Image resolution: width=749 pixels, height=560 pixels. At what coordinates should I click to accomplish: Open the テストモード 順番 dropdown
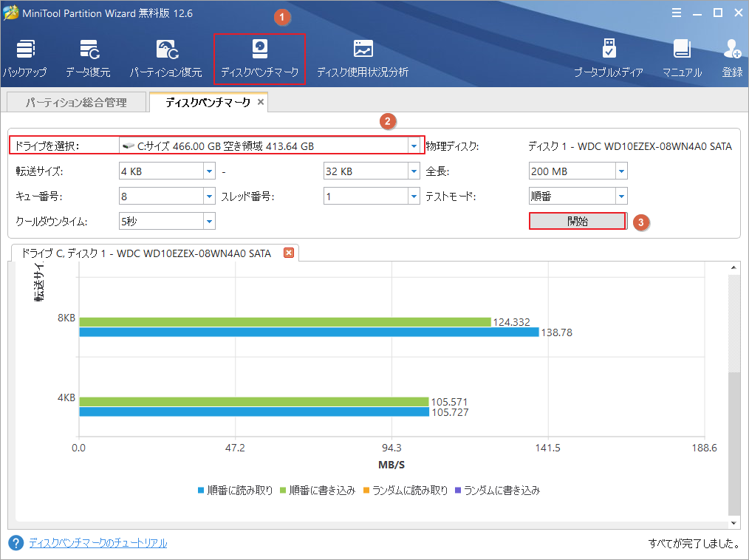click(621, 196)
